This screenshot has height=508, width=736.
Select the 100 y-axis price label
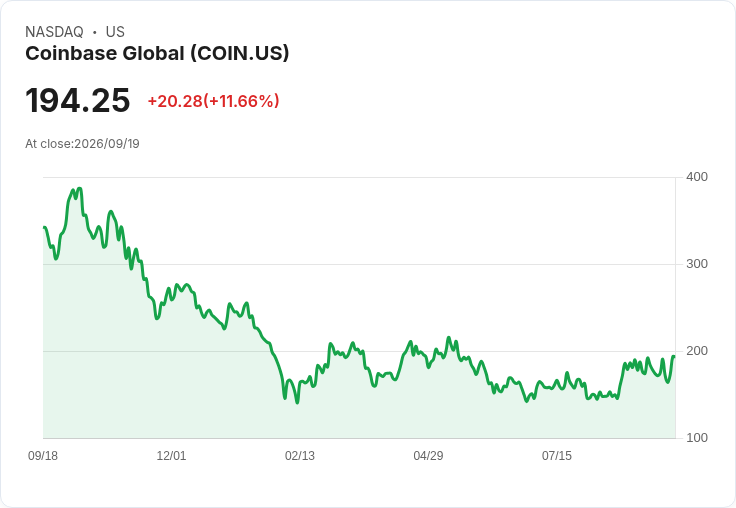[697, 438]
